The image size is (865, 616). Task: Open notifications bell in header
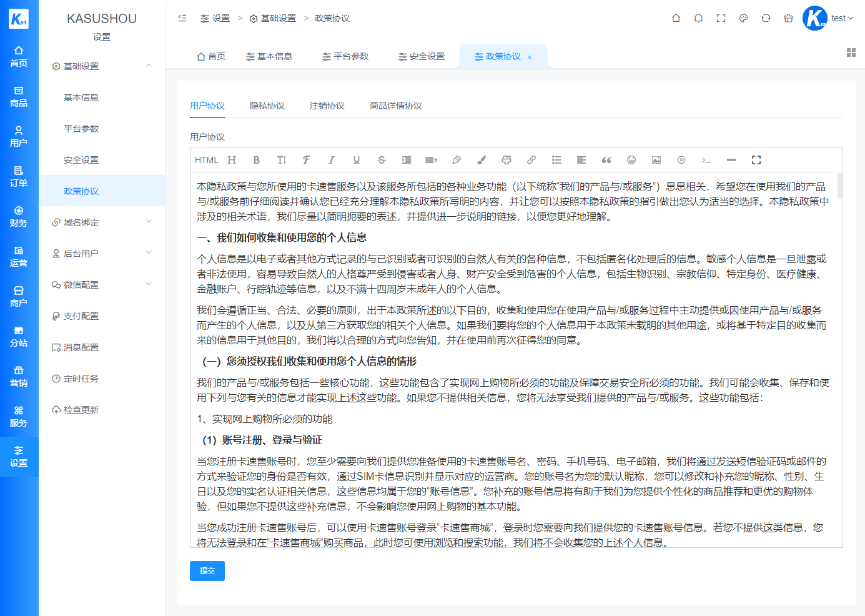(x=698, y=18)
